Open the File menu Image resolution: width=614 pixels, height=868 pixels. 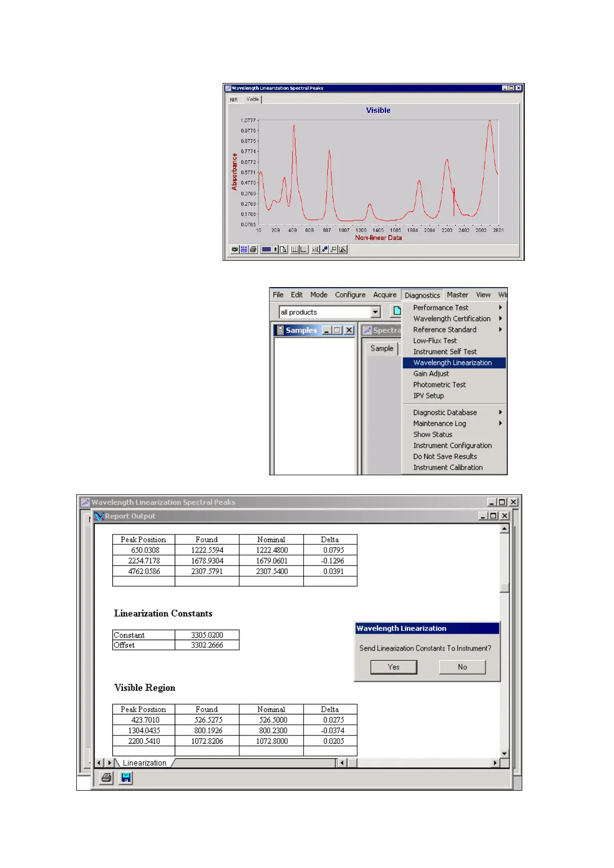(x=278, y=295)
